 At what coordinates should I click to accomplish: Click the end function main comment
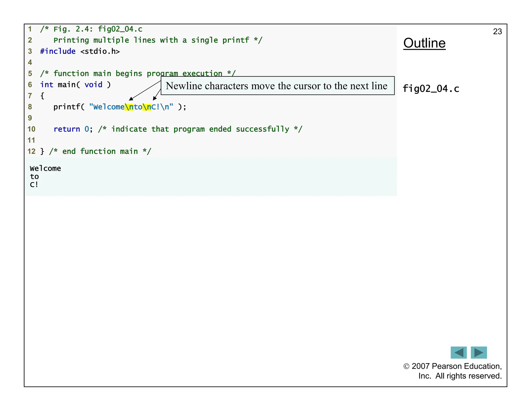coord(100,151)
